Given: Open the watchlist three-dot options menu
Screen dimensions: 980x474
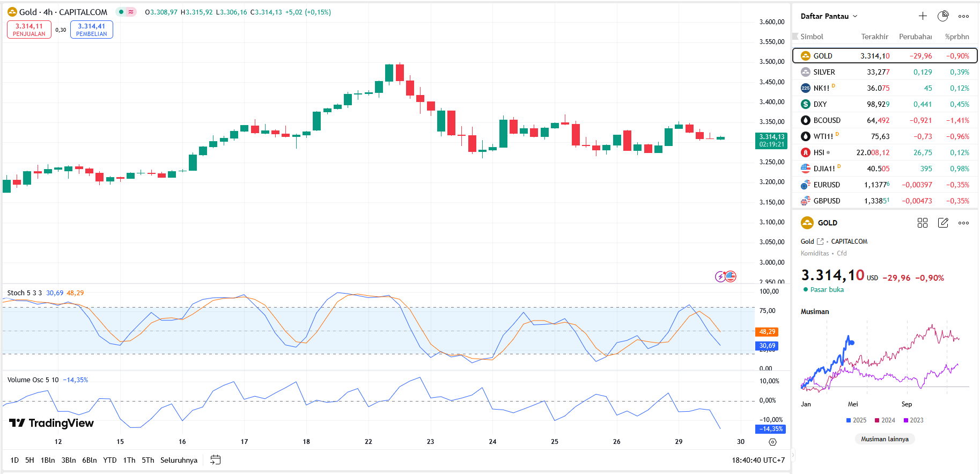Looking at the screenshot, I should 963,16.
